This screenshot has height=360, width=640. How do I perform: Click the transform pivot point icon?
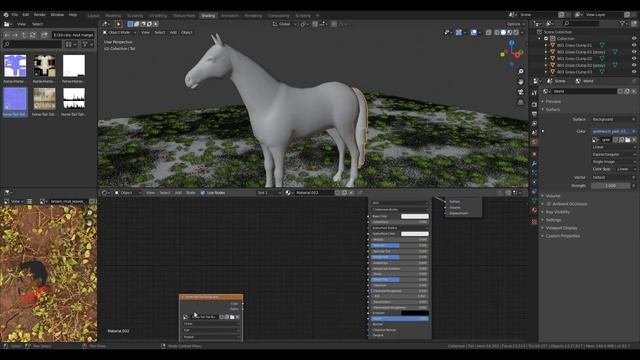(x=304, y=24)
